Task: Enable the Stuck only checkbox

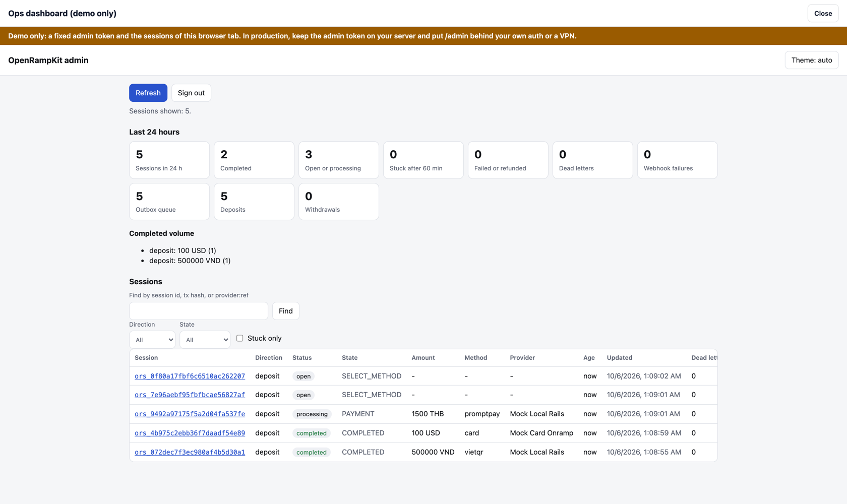Action: (x=240, y=338)
